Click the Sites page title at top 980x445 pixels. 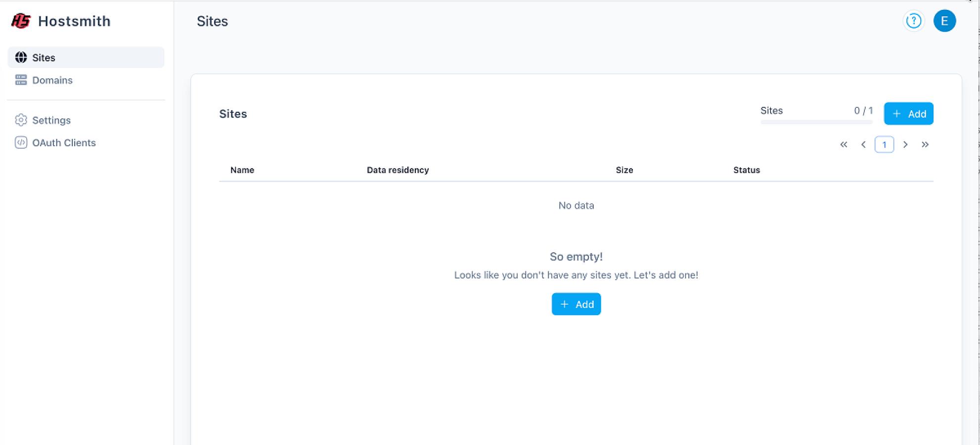coord(212,21)
